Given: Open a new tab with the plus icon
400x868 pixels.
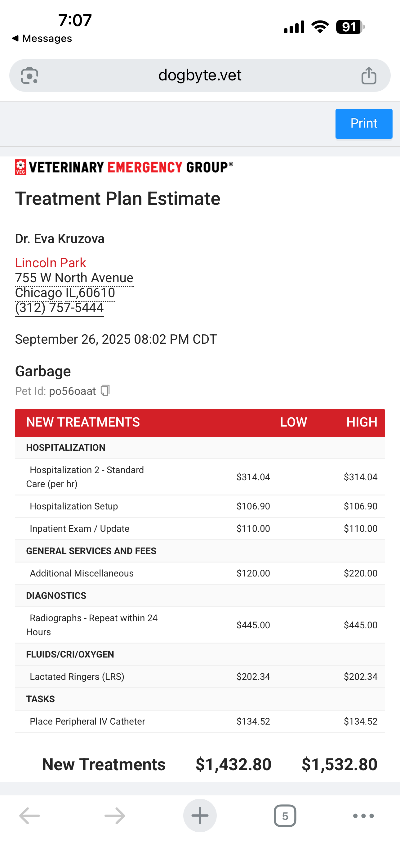Looking at the screenshot, I should tap(200, 816).
